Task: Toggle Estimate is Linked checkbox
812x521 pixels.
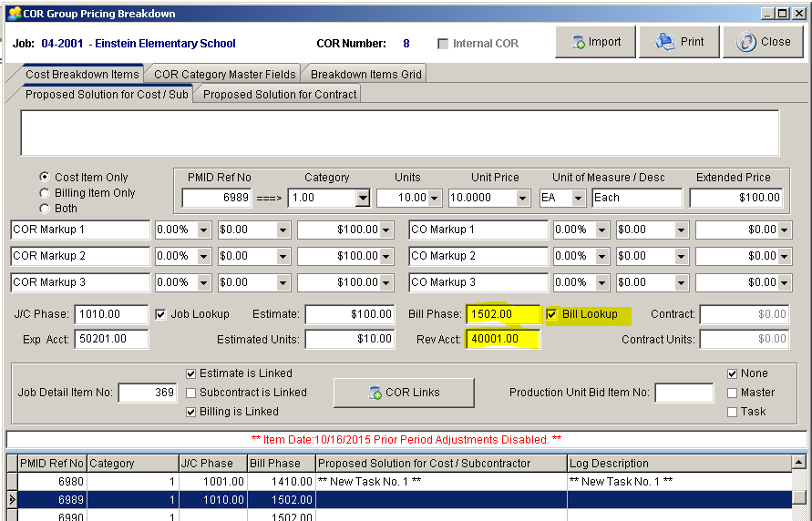Action: (x=191, y=373)
